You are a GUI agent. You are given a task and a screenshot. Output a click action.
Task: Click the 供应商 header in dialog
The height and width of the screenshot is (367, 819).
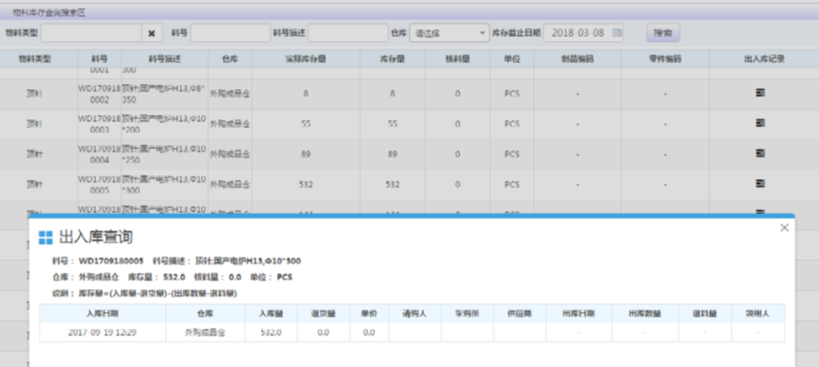pyautogui.click(x=519, y=314)
